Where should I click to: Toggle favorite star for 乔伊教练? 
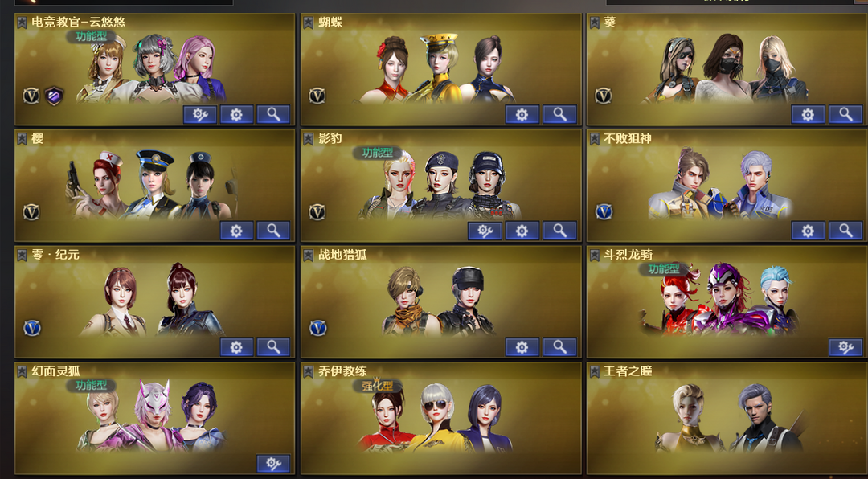click(309, 371)
